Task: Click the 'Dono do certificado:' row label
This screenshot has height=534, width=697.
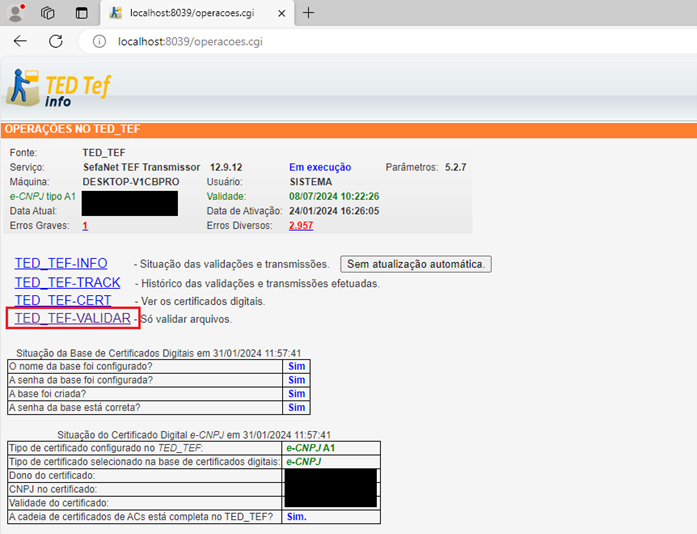Action: pos(52,475)
